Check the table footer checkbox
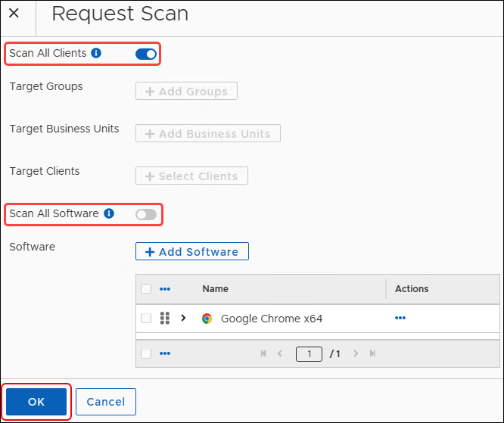Screen dimensions: 504x423 (146, 353)
